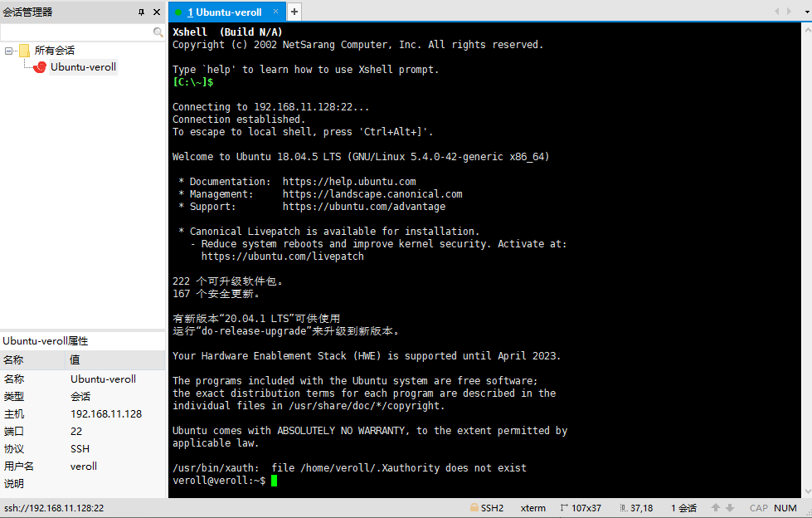Viewport: 812px width, 518px height.
Task: Collapse the 所有会话 tree folder
Action: click(x=8, y=51)
